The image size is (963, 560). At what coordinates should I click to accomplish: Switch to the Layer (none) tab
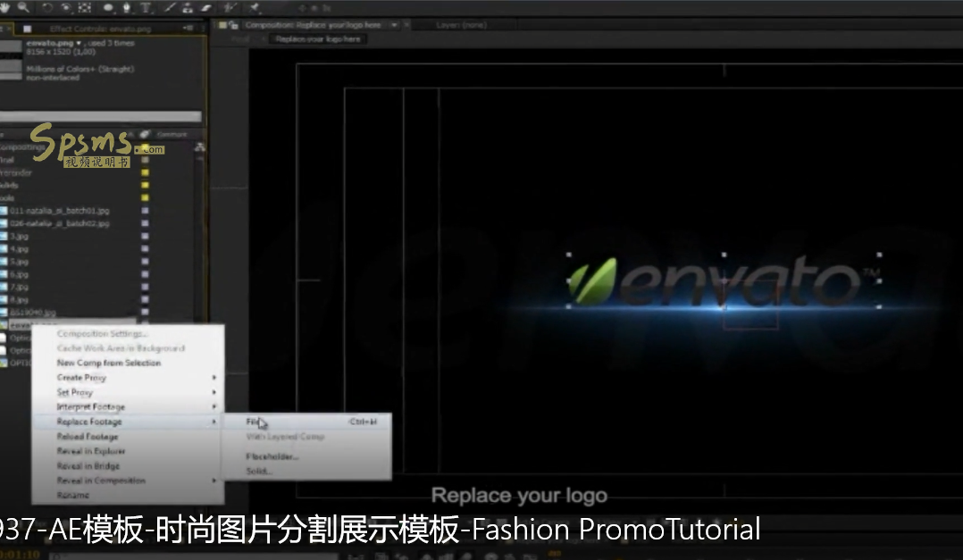click(461, 25)
